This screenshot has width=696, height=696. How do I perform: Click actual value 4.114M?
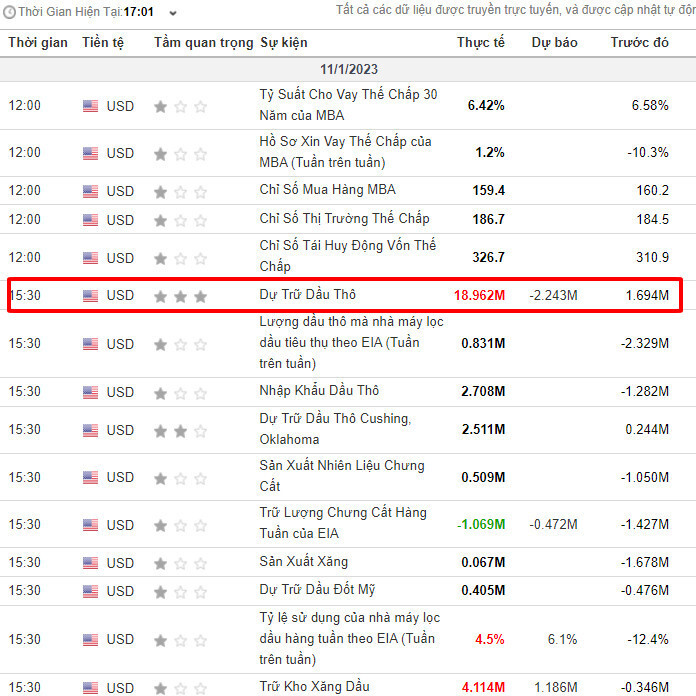pyautogui.click(x=483, y=687)
